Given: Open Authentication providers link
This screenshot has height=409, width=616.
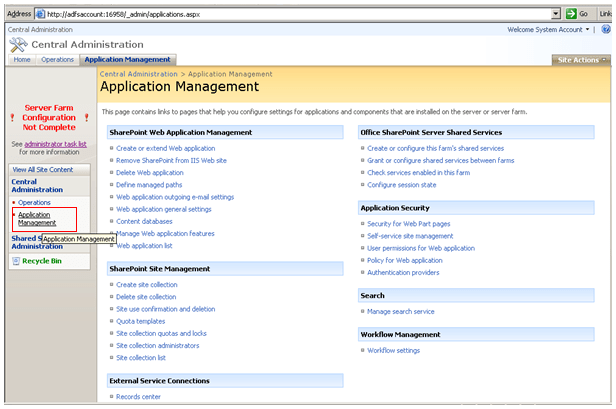Looking at the screenshot, I should pyautogui.click(x=403, y=272).
